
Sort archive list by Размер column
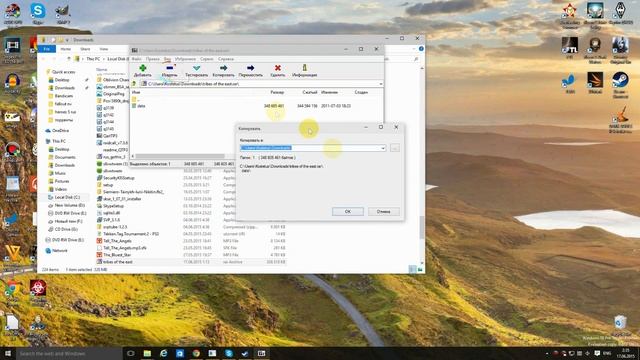tap(277, 92)
